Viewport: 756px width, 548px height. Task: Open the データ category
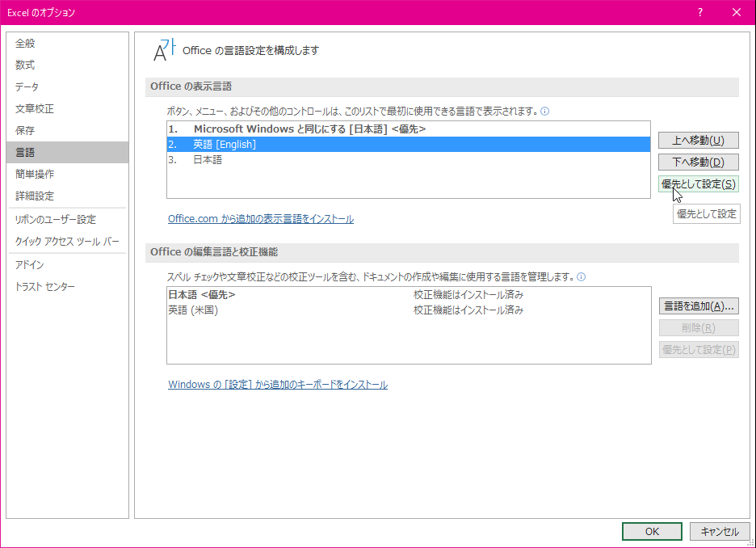[x=68, y=86]
